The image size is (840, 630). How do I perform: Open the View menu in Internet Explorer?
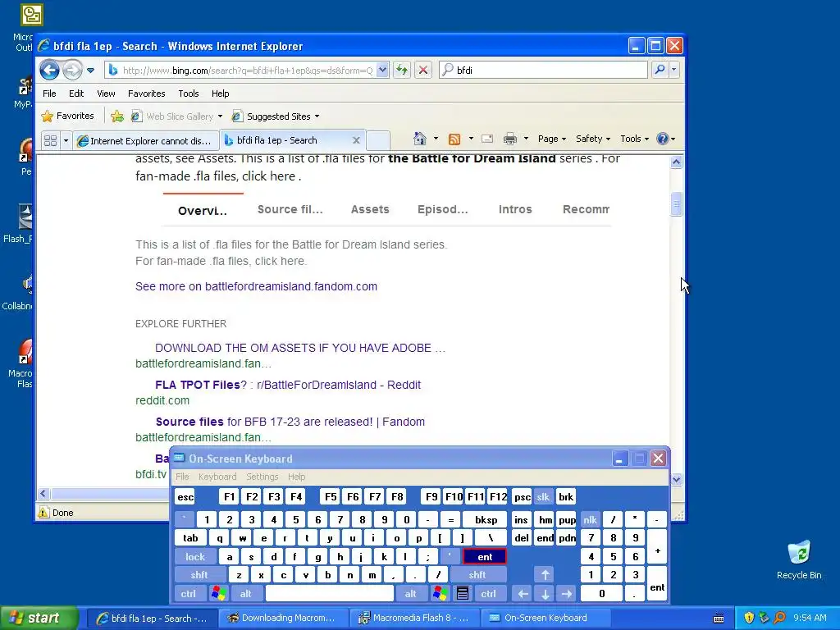click(106, 94)
